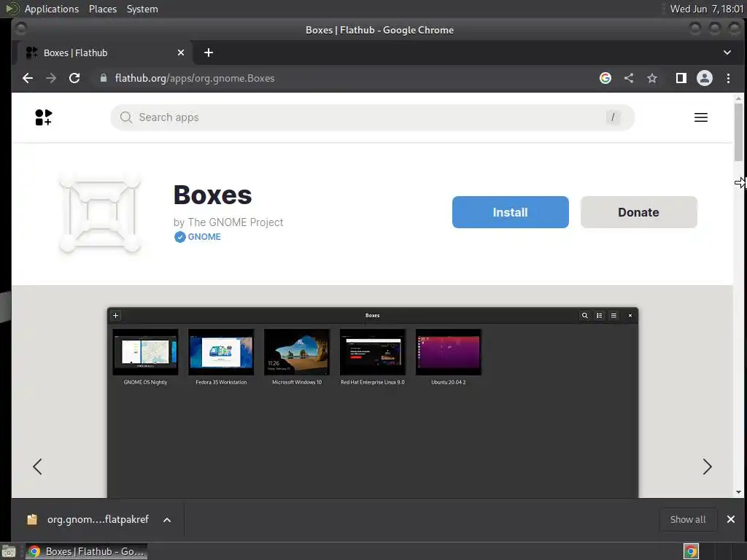The height and width of the screenshot is (560, 747).
Task: Share this page using share icon
Action: pos(629,78)
